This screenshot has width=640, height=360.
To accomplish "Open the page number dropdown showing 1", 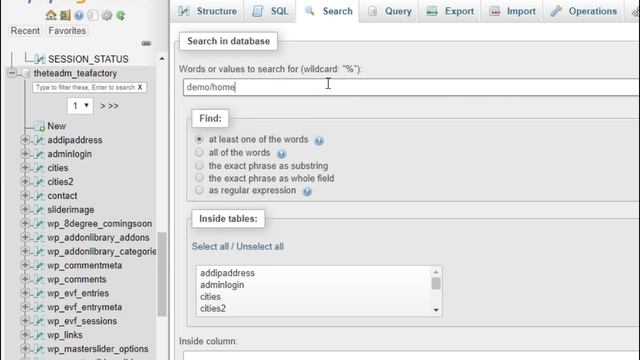I will [80, 106].
